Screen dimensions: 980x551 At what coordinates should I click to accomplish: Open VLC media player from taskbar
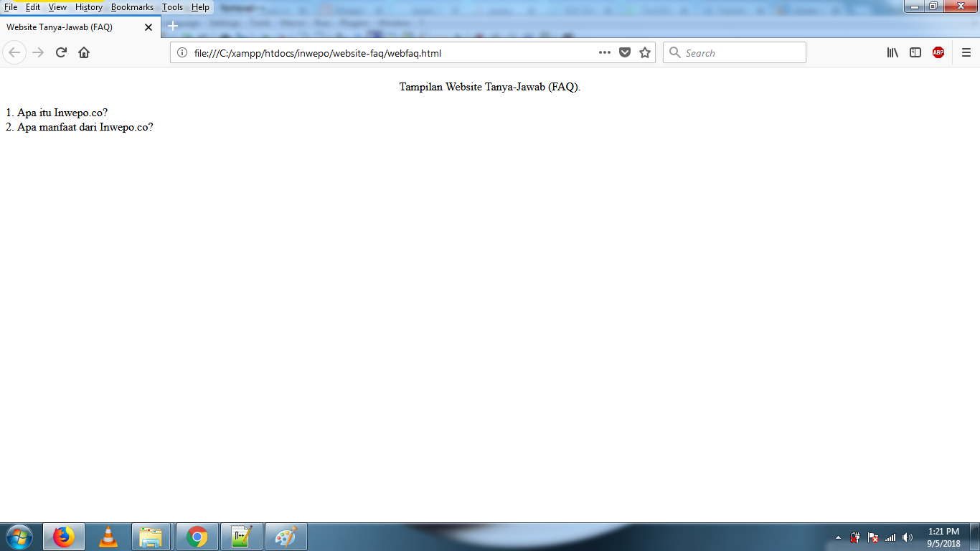coord(108,537)
